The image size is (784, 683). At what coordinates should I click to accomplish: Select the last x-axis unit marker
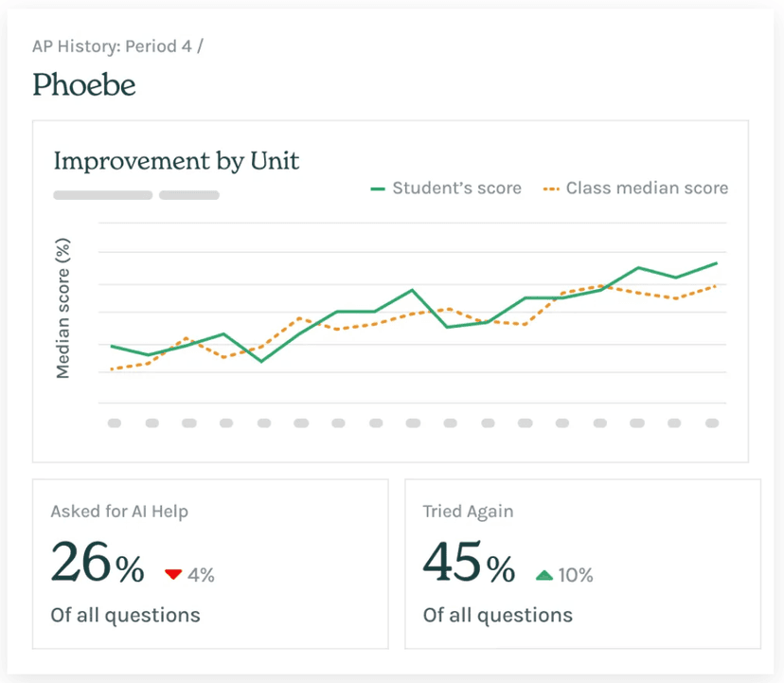point(712,423)
